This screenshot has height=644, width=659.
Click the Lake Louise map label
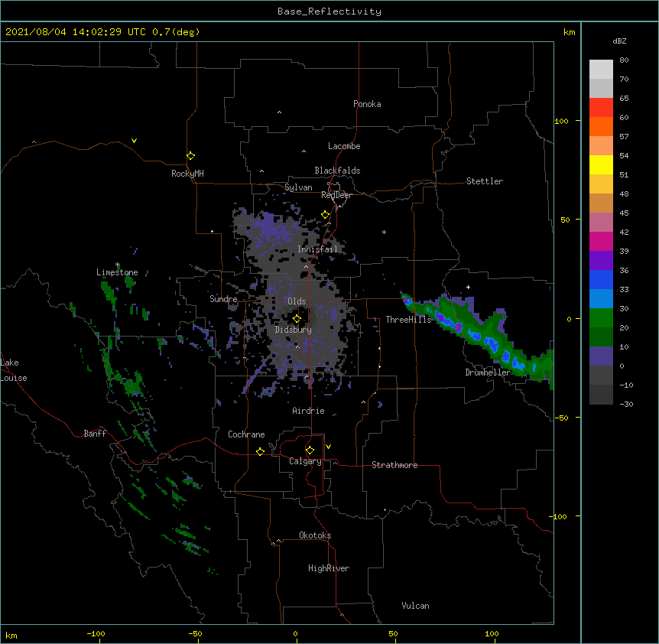point(13,370)
